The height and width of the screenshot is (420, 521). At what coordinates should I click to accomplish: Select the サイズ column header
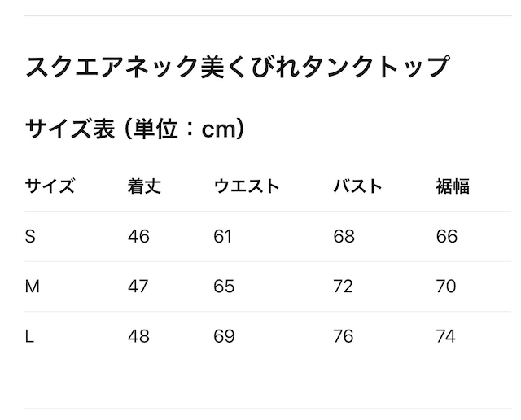click(50, 186)
